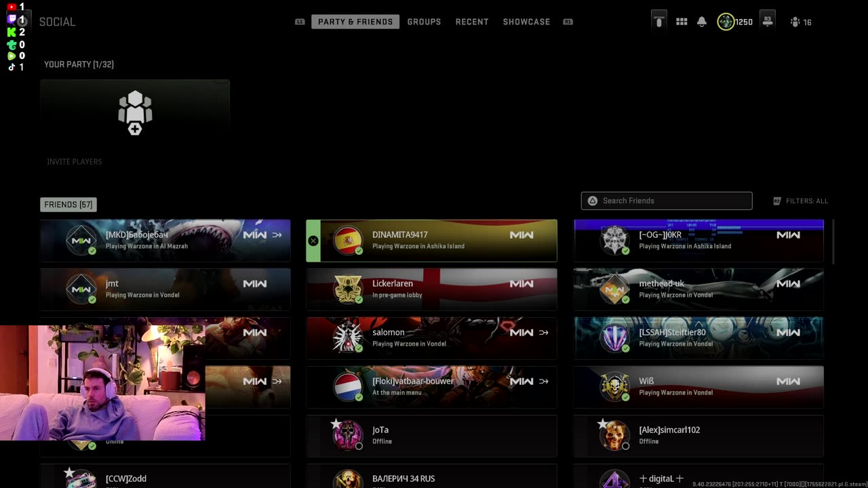Click the favorite star on [CCW]Zodd row
Screen dimensions: 868x488
click(x=69, y=472)
